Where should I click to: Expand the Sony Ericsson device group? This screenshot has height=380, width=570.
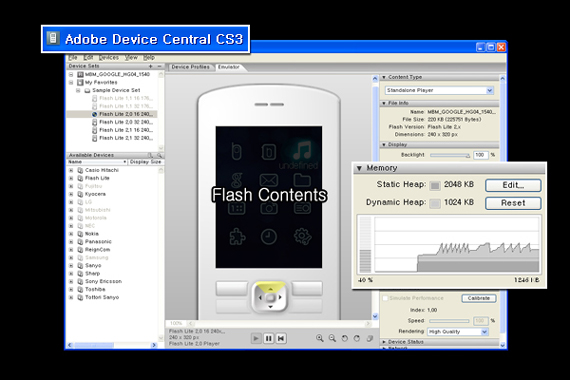pyautogui.click(x=71, y=281)
